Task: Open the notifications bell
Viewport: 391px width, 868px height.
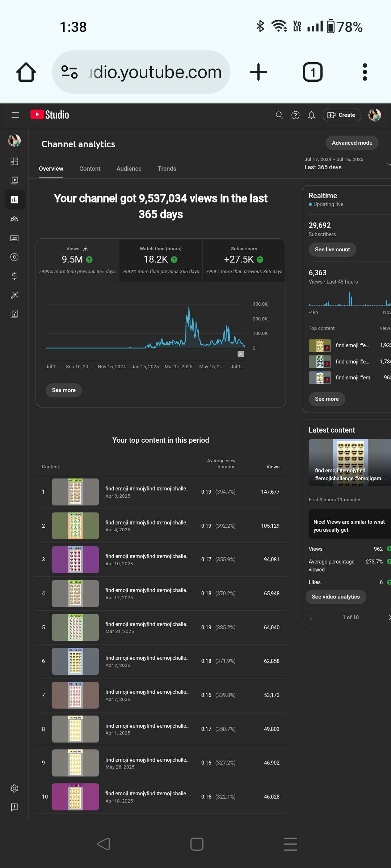Action: pyautogui.click(x=311, y=115)
